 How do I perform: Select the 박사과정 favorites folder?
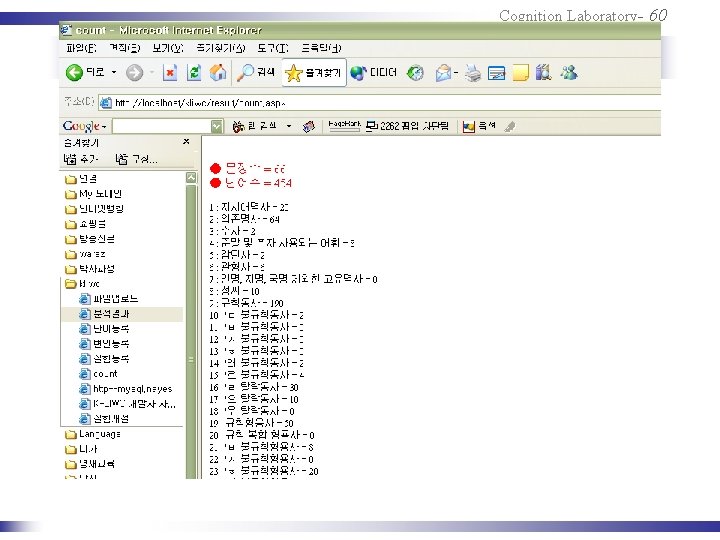pyautogui.click(x=90, y=269)
